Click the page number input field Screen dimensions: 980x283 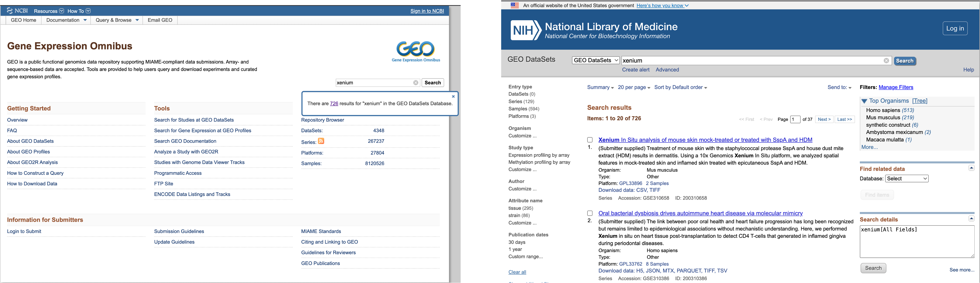coord(795,120)
